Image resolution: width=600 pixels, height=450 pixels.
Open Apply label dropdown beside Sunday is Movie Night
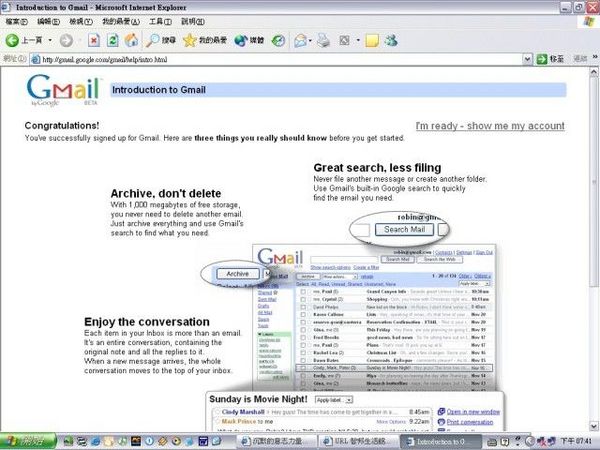tap(334, 400)
